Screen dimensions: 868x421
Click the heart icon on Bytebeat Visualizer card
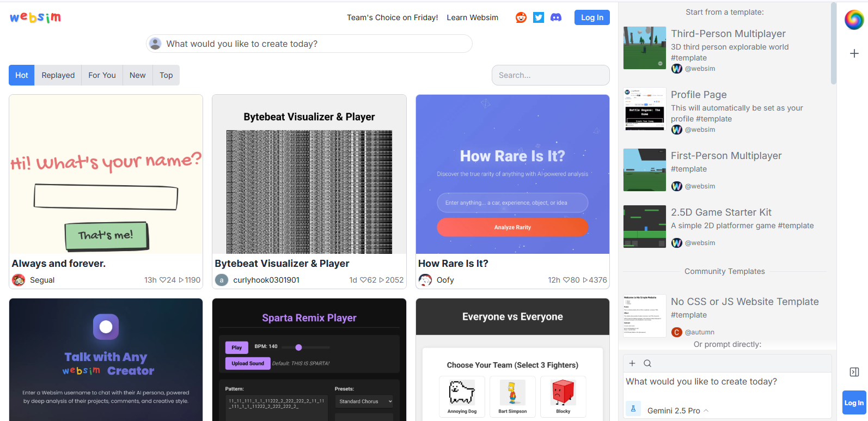pos(363,280)
